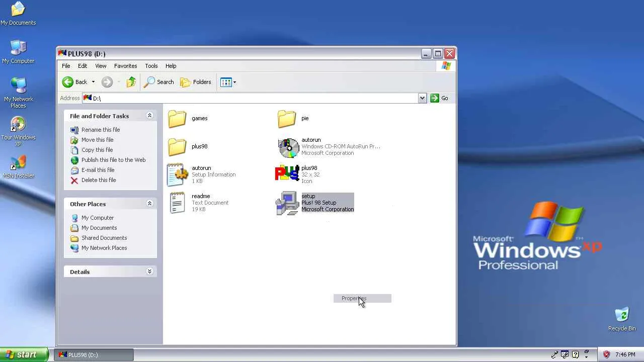This screenshot has height=362, width=644.
Task: Select the readme text document icon
Action: [177, 203]
